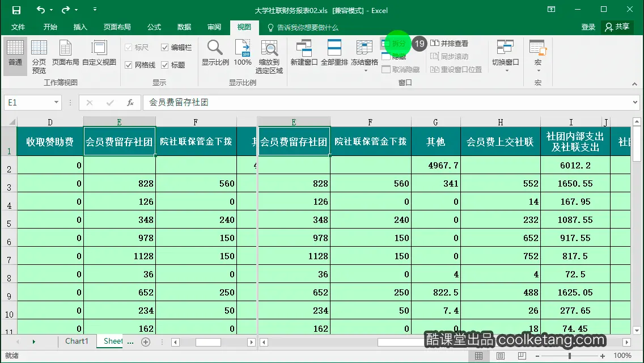644x363 pixels.
Task: Select row 5 header
Action: tap(9, 220)
